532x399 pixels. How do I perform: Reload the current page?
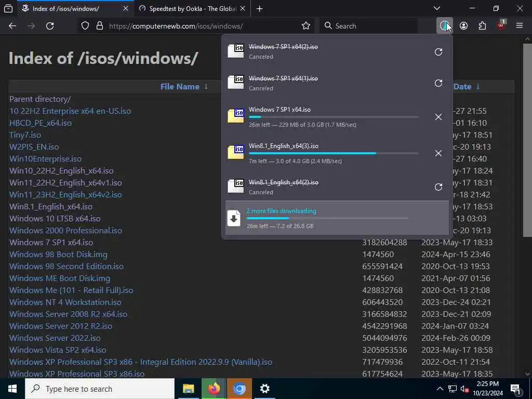(x=50, y=26)
